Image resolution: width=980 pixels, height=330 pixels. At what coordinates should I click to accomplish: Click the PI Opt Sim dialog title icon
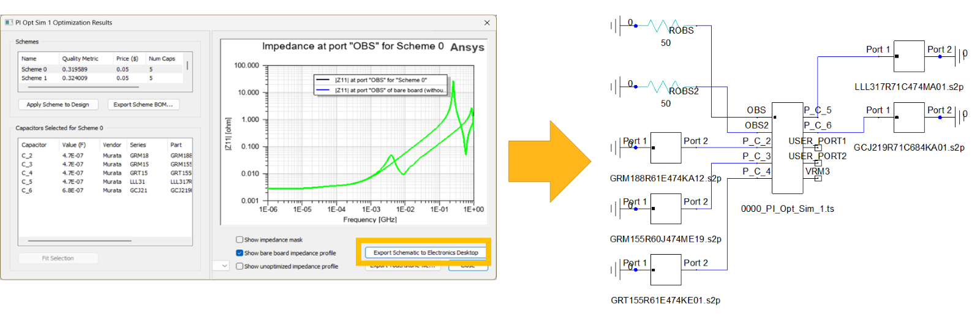click(9, 23)
